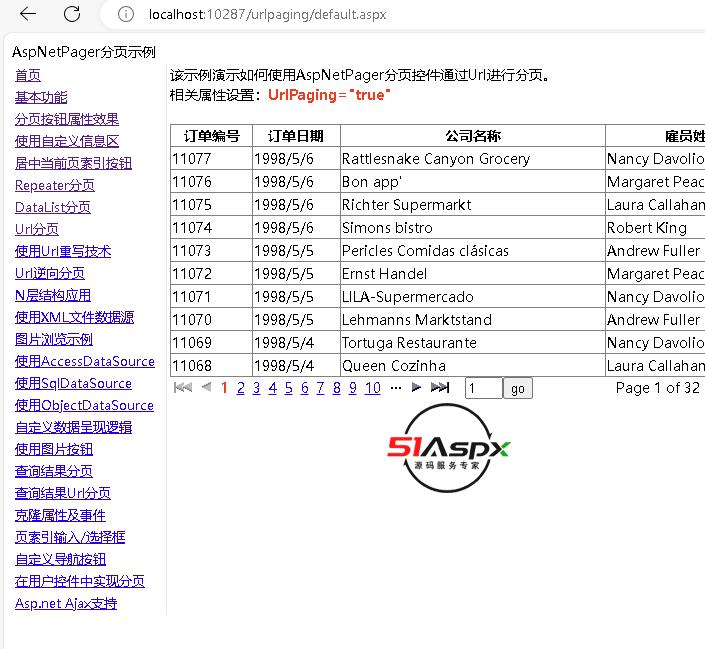Viewport: 705px width, 649px height.
Task: Open the 分页按钮属性效果 link
Action: click(x=67, y=119)
